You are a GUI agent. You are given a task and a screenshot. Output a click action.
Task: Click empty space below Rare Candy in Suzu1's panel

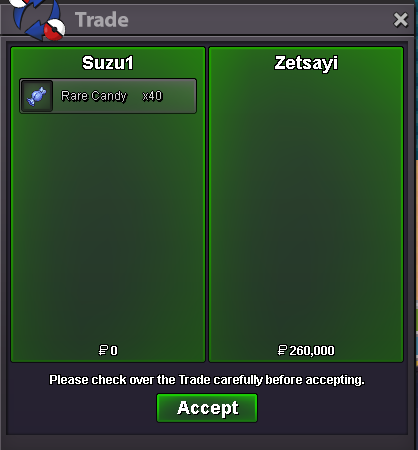coord(108,227)
